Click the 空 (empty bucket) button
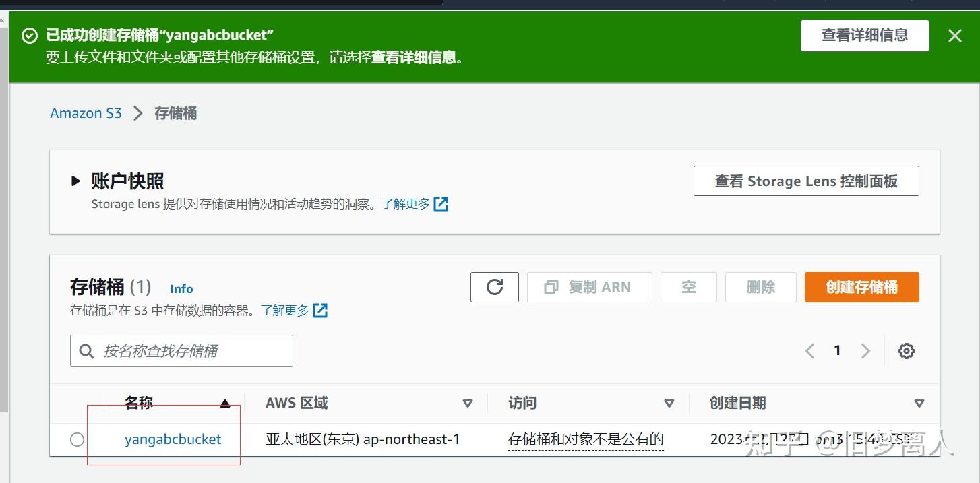 (688, 287)
